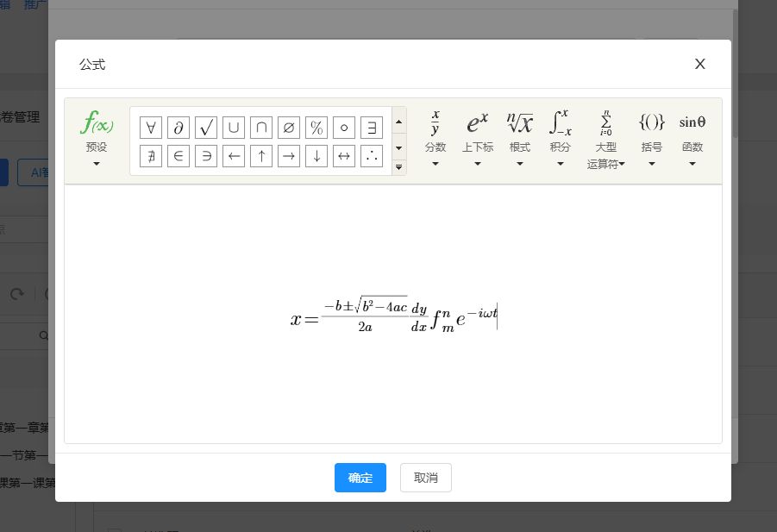
Task: Open the 括号 brackets menu
Action: click(x=652, y=139)
